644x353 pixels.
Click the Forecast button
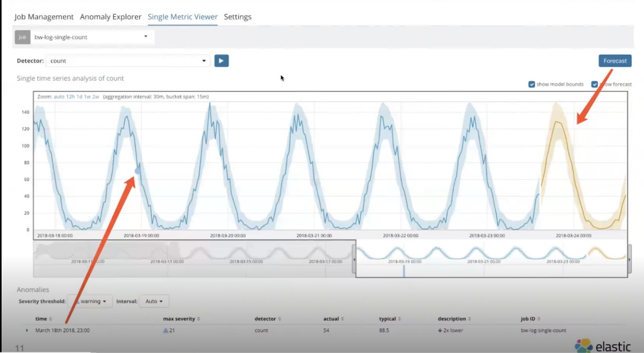[x=615, y=61]
